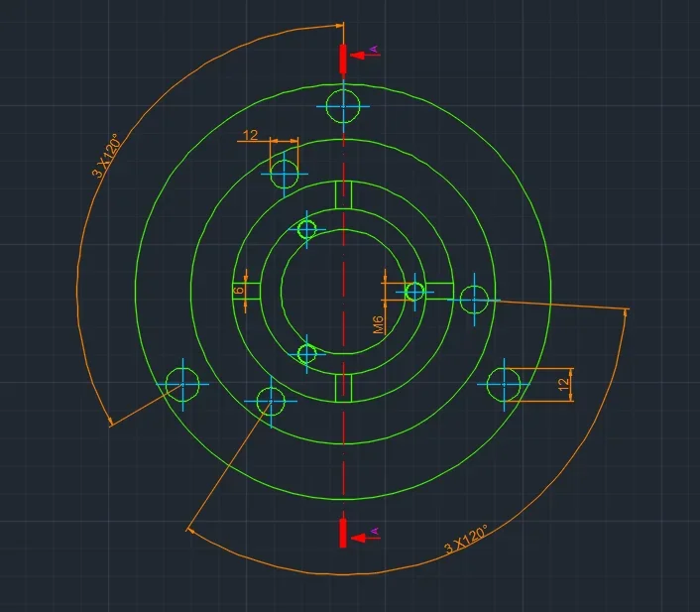700x612 pixels.
Task: Pick the lower-left outer flange hole center
Action: pos(182,384)
